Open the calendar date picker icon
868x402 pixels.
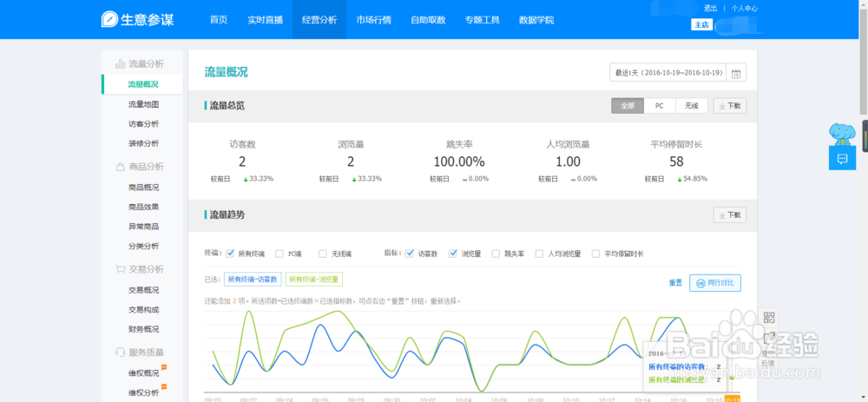(736, 73)
